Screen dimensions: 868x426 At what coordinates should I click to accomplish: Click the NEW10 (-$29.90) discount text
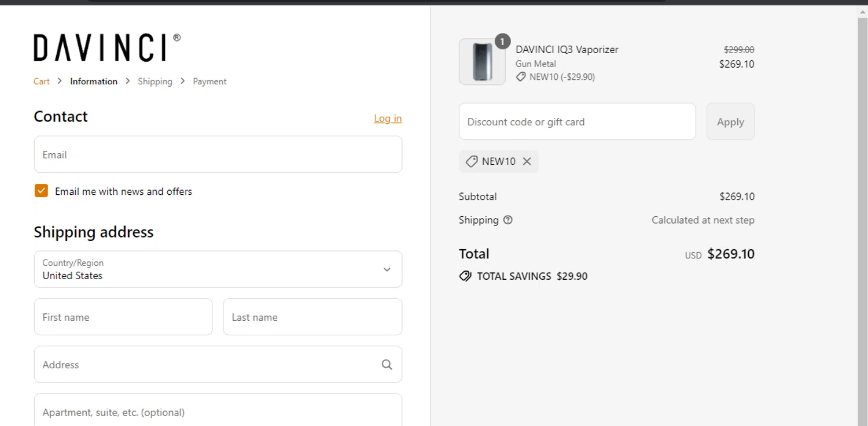(562, 77)
